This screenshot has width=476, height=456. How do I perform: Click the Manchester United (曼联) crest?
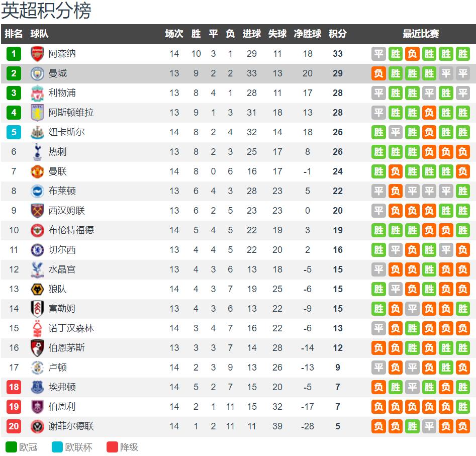[x=38, y=171]
